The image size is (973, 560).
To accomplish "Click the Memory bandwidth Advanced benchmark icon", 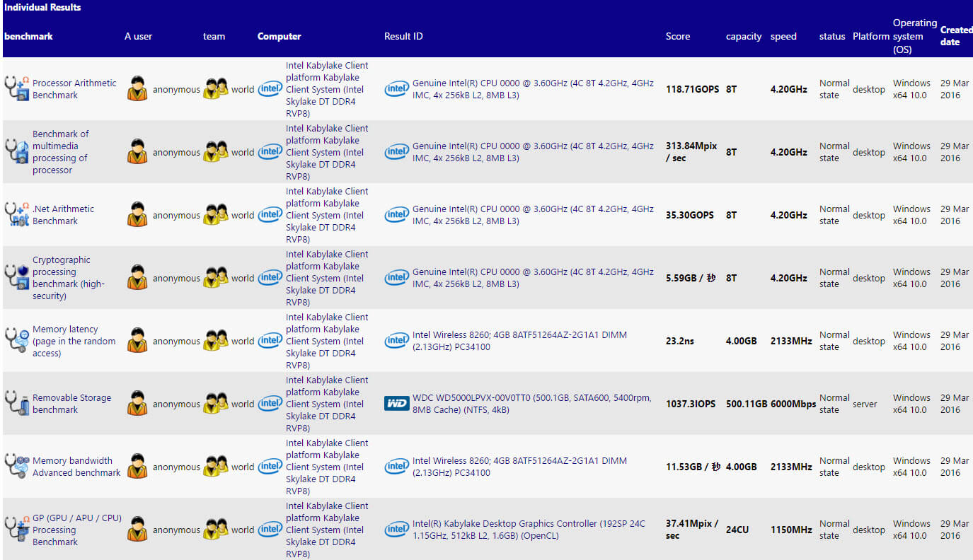I will coord(16,467).
